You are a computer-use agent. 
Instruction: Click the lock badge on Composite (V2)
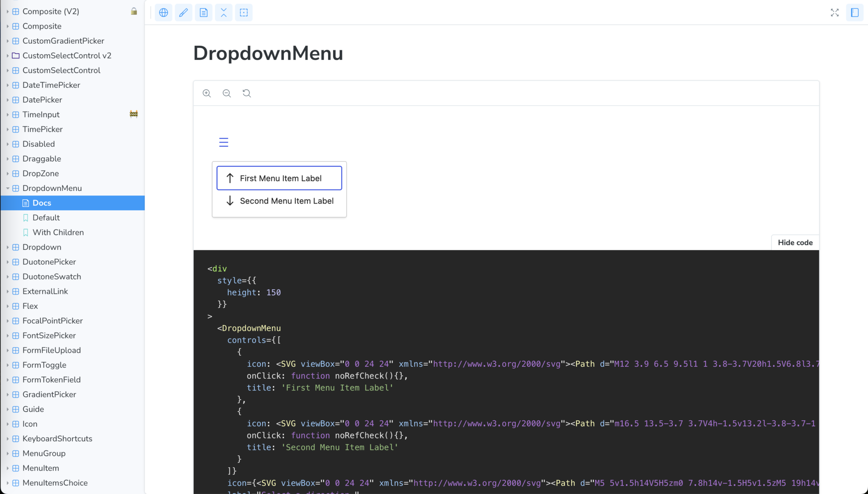134,11
